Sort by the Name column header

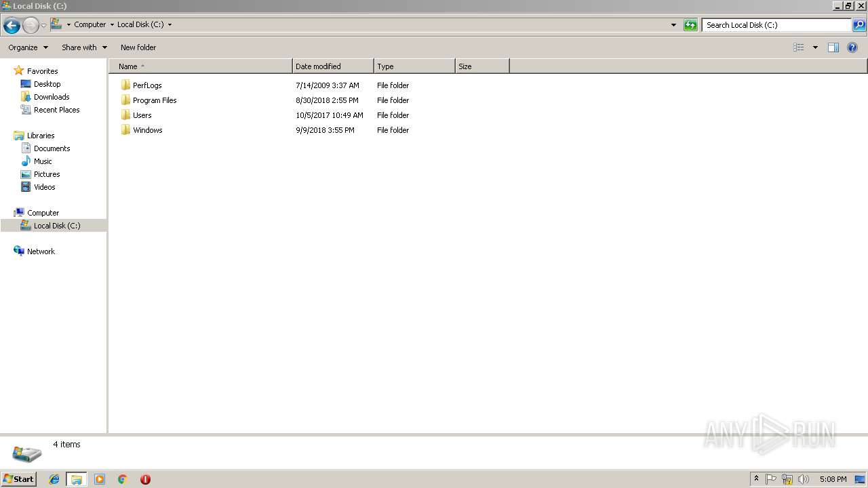pos(200,66)
